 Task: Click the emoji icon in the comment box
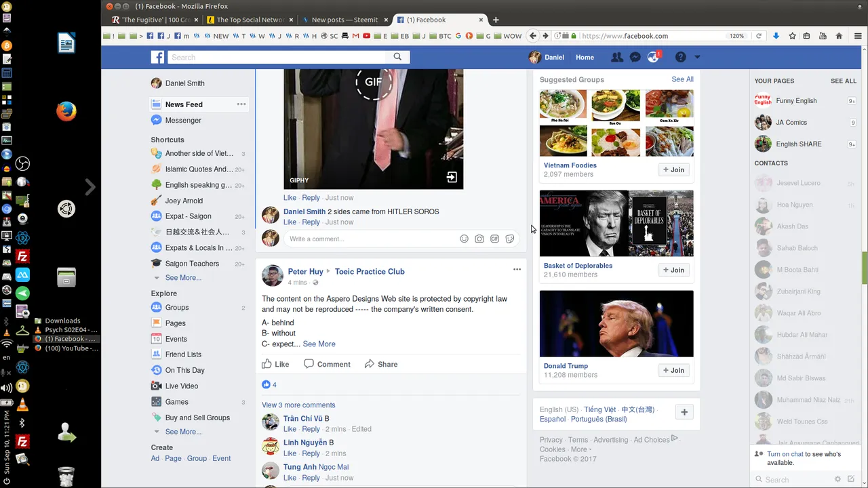pos(465,239)
